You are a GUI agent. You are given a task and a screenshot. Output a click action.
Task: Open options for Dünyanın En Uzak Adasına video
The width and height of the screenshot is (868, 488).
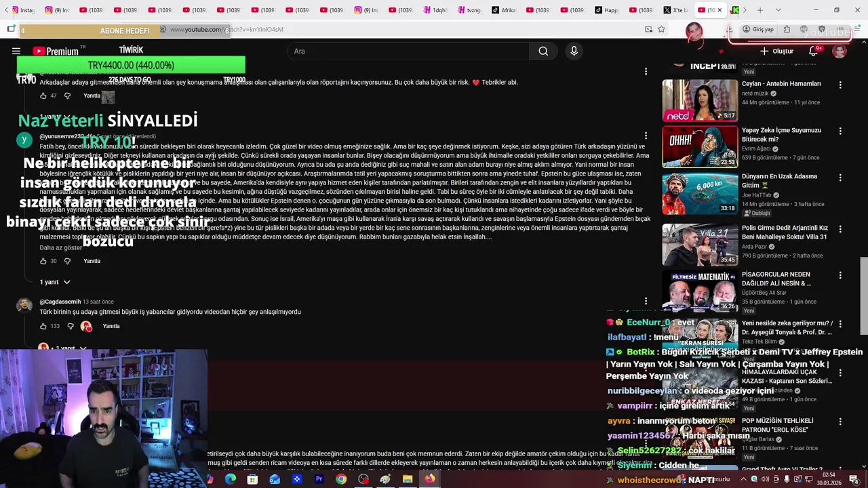point(840,178)
